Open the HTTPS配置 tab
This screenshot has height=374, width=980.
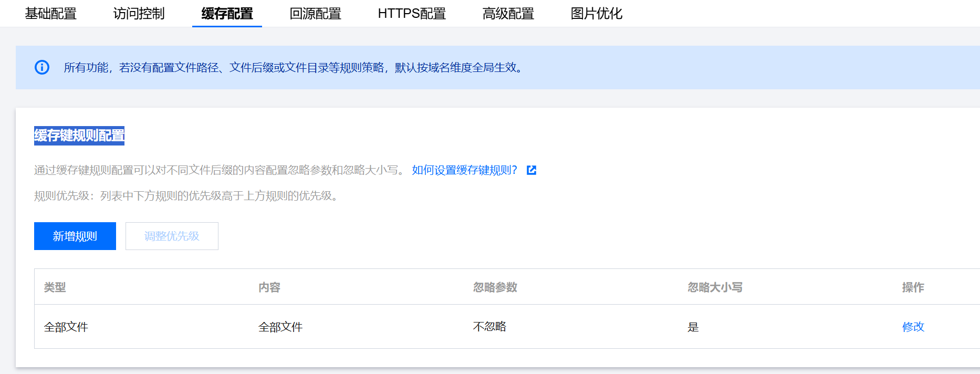point(412,14)
